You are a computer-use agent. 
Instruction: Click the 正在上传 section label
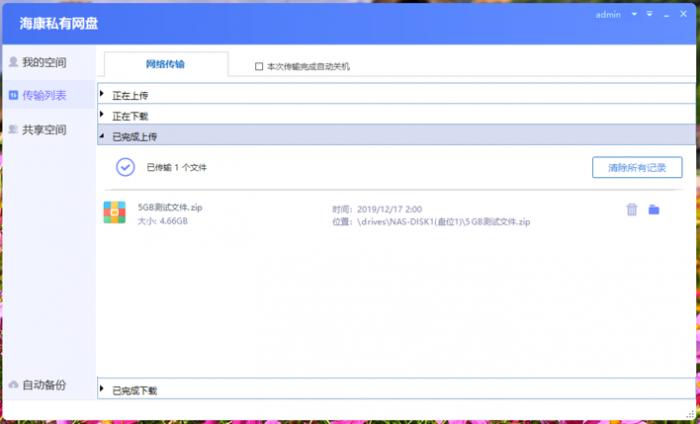pyautogui.click(x=130, y=95)
